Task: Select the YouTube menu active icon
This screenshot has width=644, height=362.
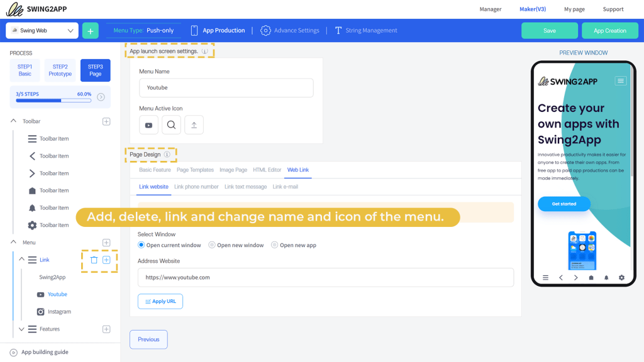Action: [148, 125]
